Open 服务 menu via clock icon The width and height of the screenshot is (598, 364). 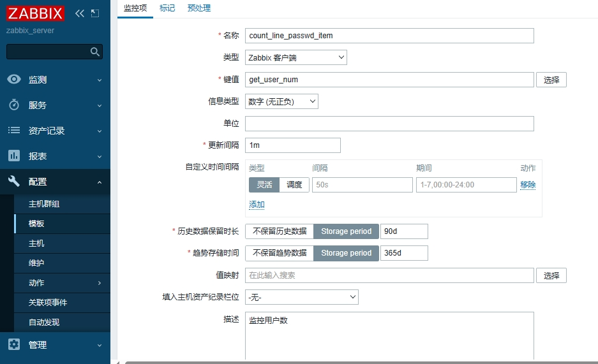(x=14, y=105)
